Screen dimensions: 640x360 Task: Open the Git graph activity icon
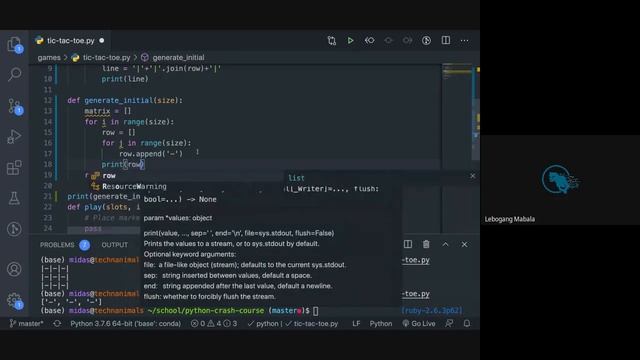point(14,229)
